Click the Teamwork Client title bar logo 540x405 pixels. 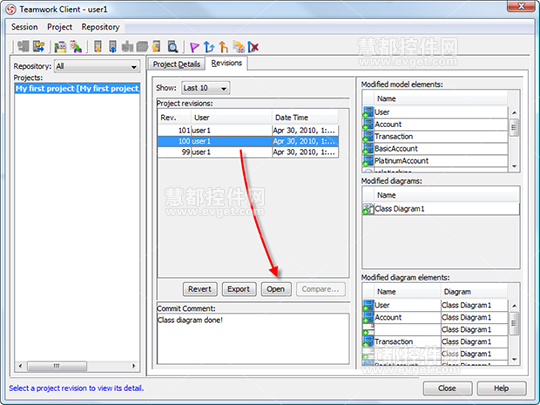pyautogui.click(x=11, y=9)
